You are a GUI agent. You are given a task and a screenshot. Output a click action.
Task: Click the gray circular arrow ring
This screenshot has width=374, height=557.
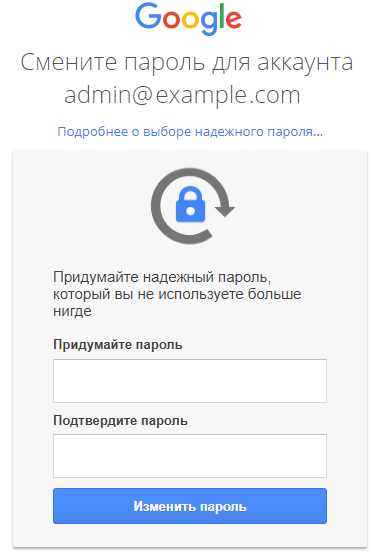click(x=192, y=206)
